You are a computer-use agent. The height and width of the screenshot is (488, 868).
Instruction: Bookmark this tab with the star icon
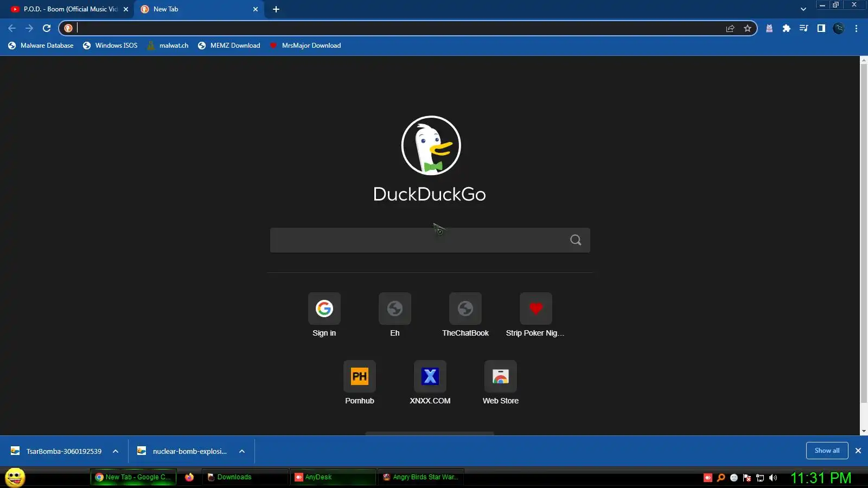748,28
